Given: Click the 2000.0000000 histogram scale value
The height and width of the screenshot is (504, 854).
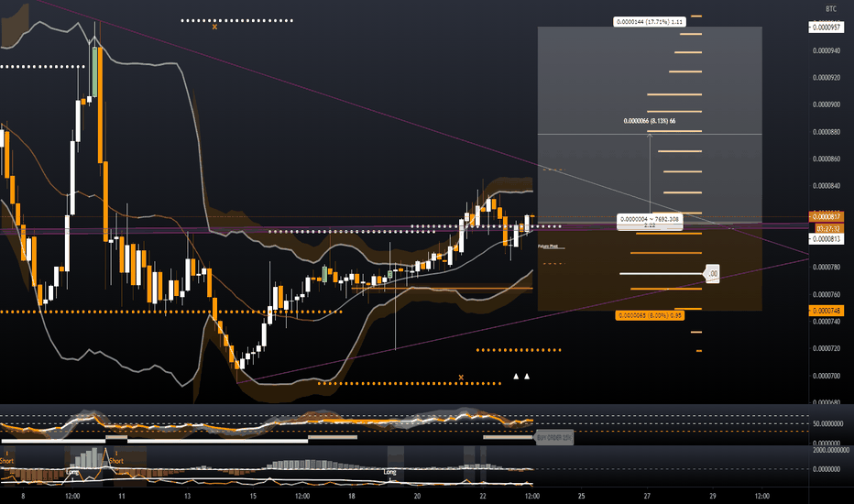Looking at the screenshot, I should point(830,450).
